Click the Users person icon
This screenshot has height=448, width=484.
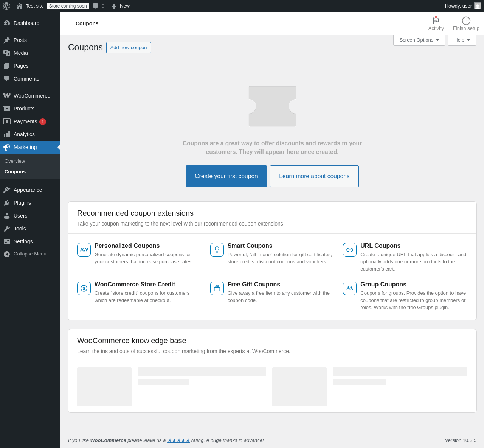pos(7,216)
